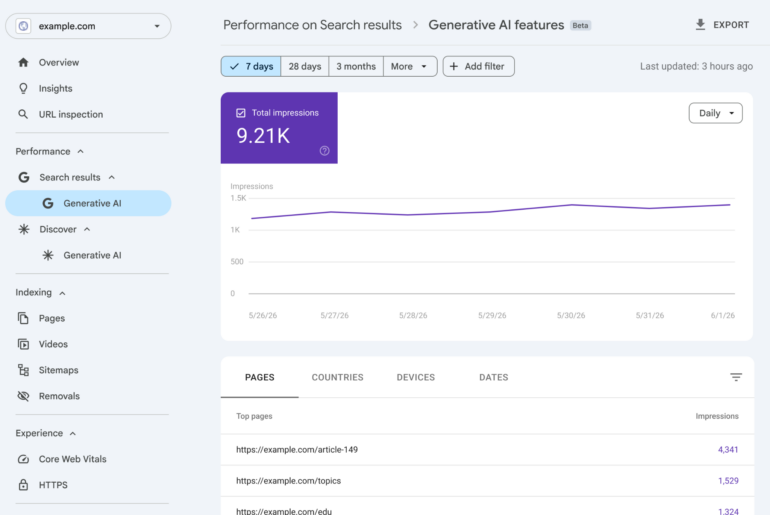This screenshot has height=515, width=770.
Task: Select the 28 days date range
Action: [x=304, y=66]
